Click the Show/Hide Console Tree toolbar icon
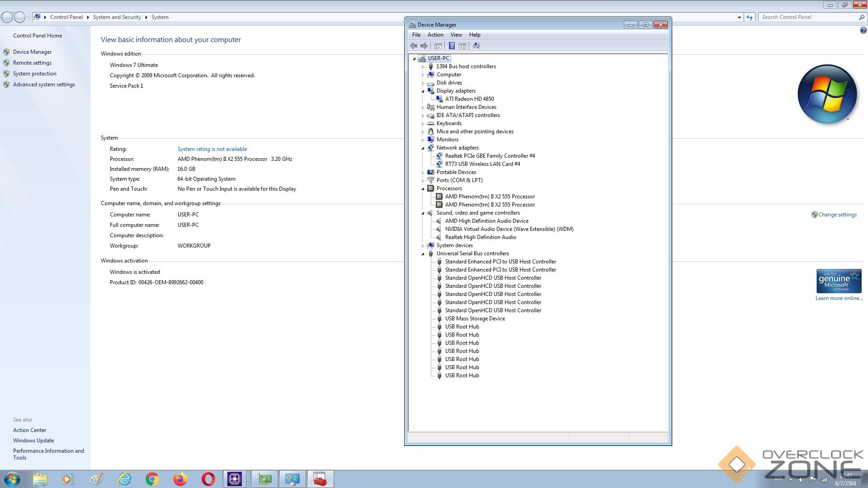The width and height of the screenshot is (868, 488). pyautogui.click(x=438, y=46)
